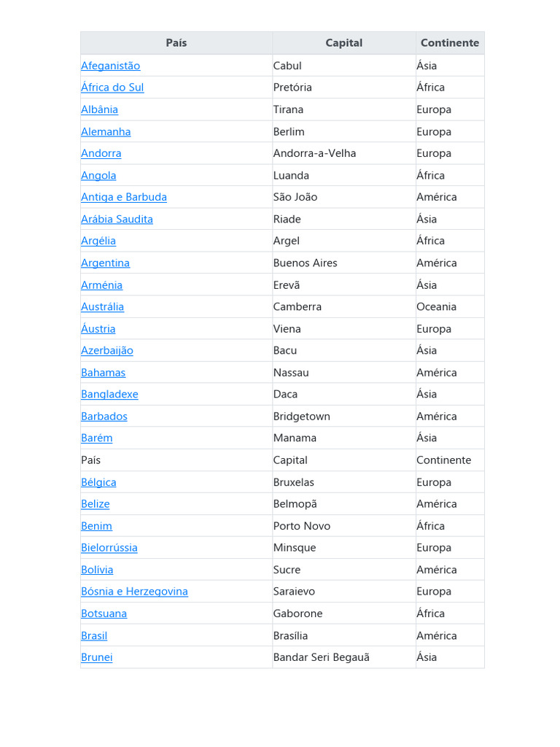Image resolution: width=560 pixels, height=747 pixels.
Task: Click the África do Sul link
Action: (x=112, y=88)
